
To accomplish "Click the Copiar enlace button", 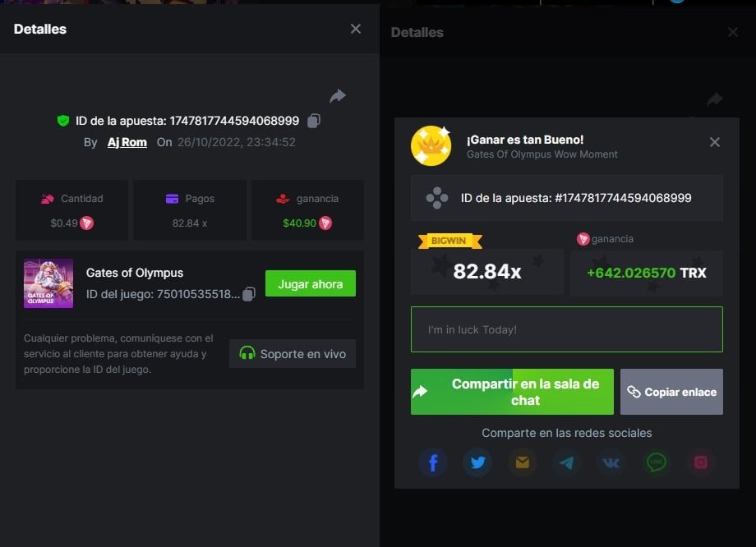I will click(671, 392).
